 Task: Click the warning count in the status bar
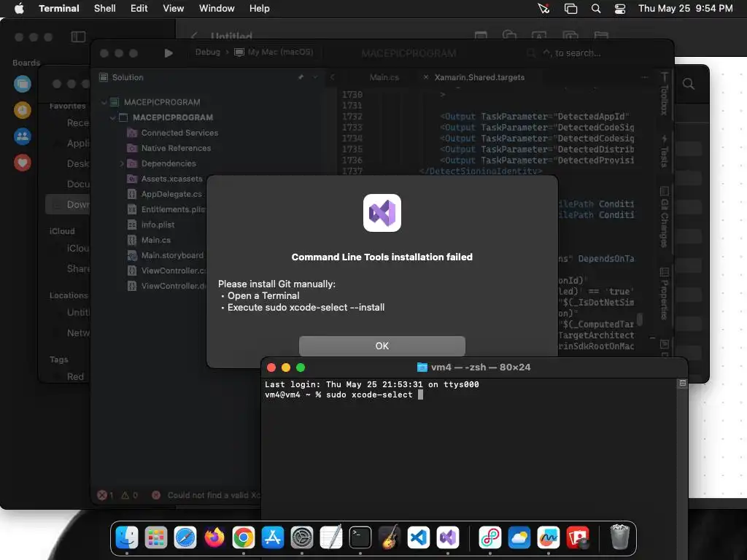pyautogui.click(x=130, y=495)
